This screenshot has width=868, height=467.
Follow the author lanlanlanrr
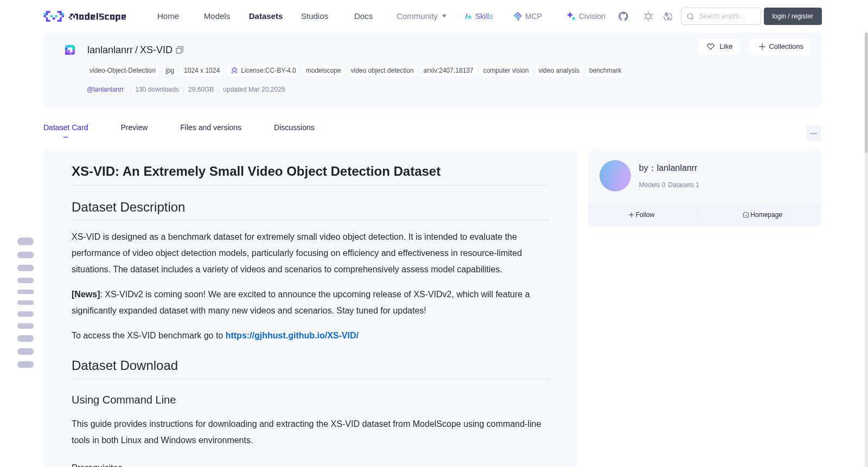click(x=642, y=215)
